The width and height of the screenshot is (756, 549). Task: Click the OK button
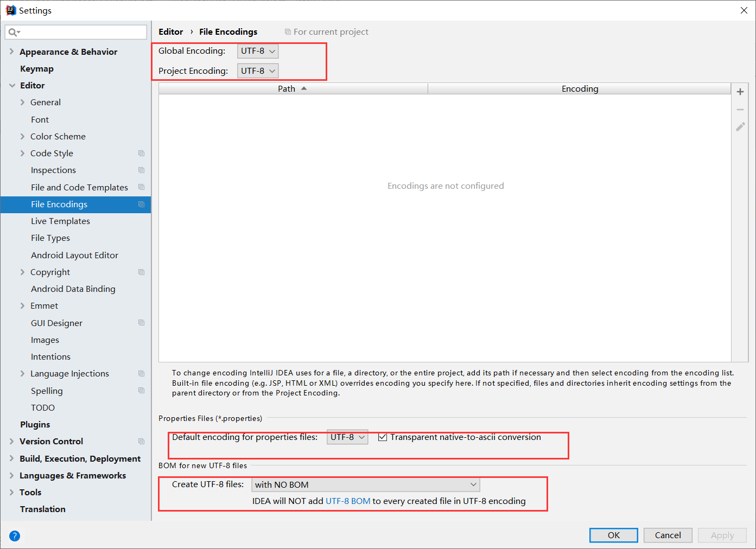pos(614,535)
